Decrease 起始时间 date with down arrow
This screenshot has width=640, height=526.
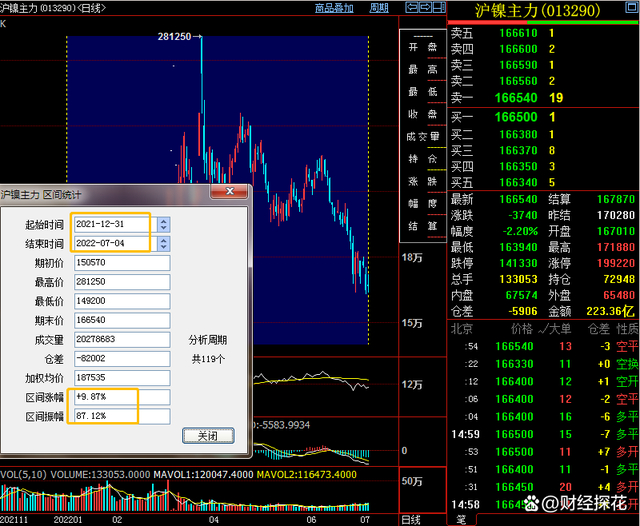click(x=164, y=228)
